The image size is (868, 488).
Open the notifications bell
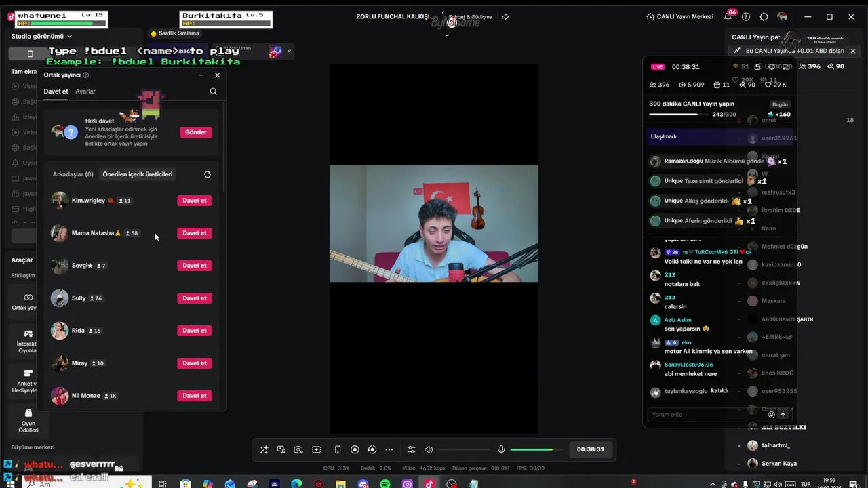point(728,16)
